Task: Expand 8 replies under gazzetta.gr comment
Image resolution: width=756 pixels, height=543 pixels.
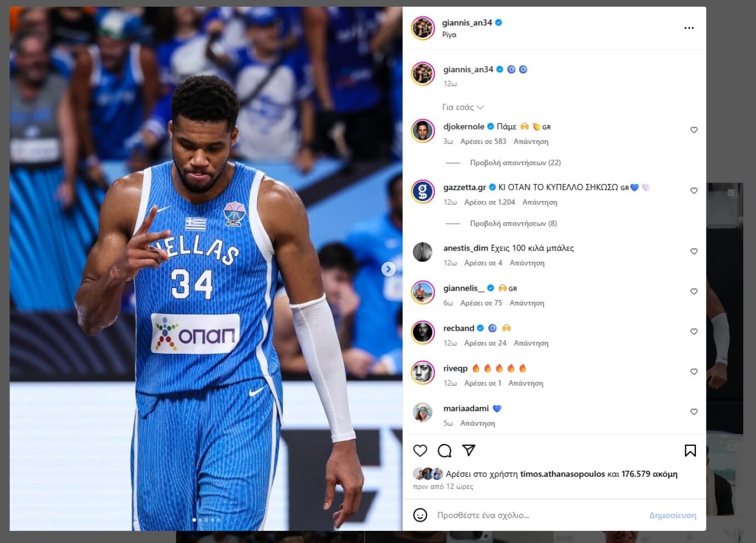Action: (513, 223)
